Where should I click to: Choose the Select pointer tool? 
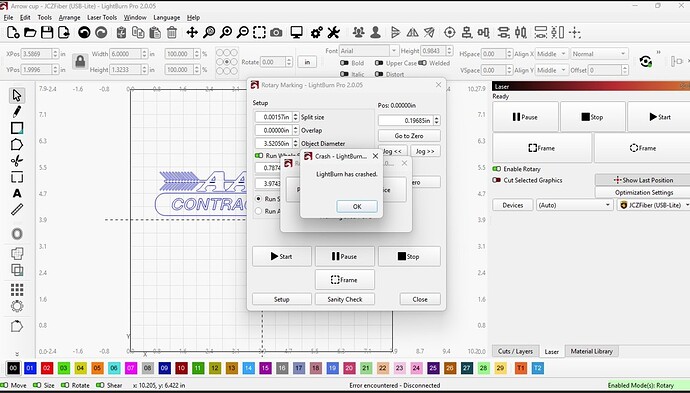click(17, 95)
